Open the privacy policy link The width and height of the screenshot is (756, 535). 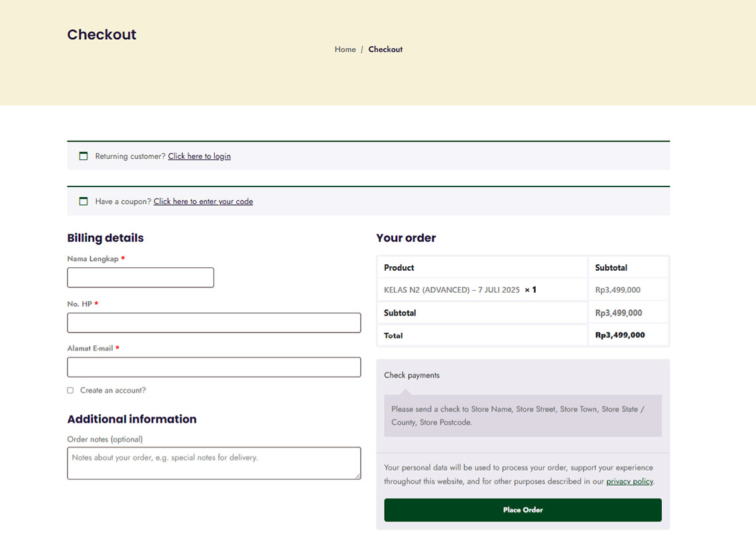point(629,481)
